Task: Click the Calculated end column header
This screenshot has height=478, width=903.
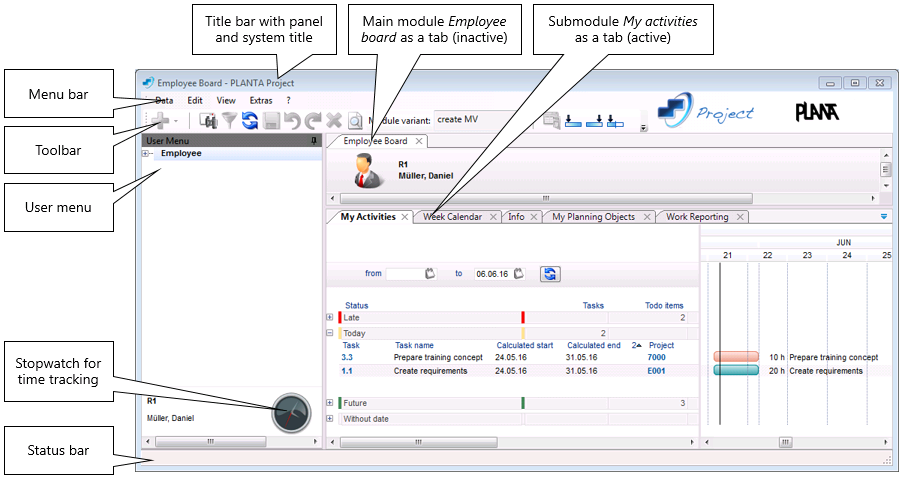Action: (594, 346)
